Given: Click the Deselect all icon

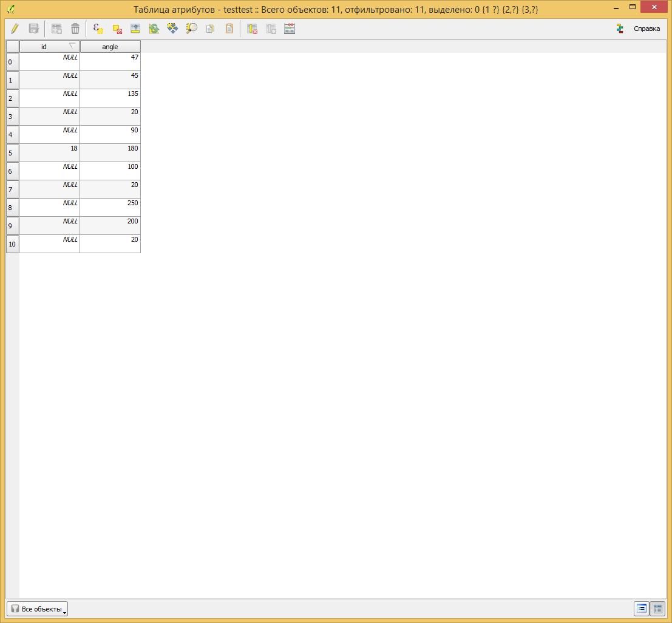Looking at the screenshot, I should pos(117,29).
